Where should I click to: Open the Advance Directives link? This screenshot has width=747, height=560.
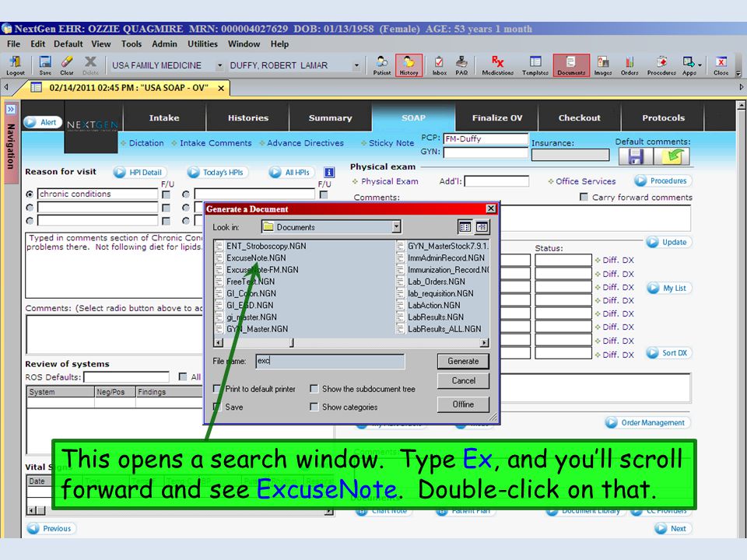click(x=305, y=143)
